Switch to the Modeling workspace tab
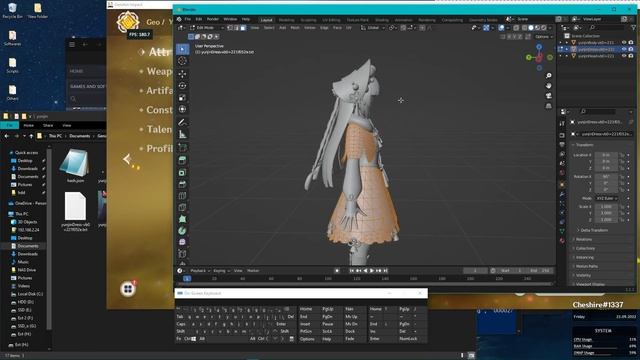640x360 pixels. coord(286,20)
